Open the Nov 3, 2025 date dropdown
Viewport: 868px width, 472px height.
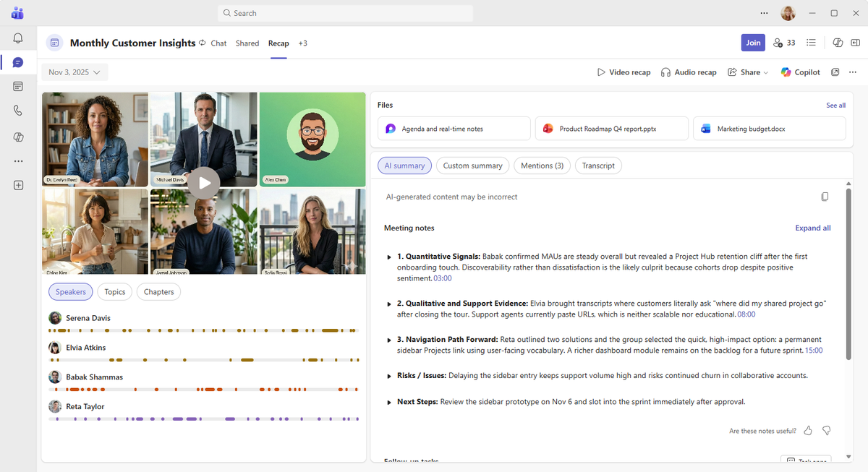(75, 72)
